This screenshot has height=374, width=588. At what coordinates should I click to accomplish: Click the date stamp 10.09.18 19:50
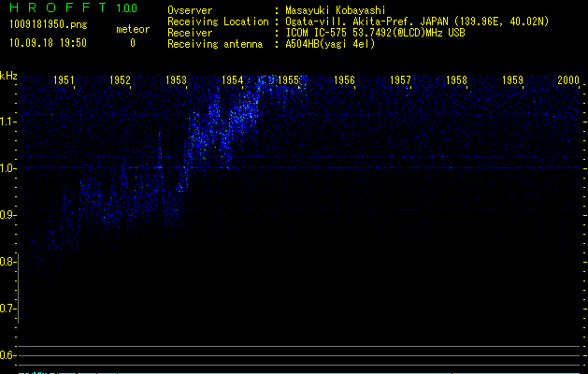click(x=48, y=43)
